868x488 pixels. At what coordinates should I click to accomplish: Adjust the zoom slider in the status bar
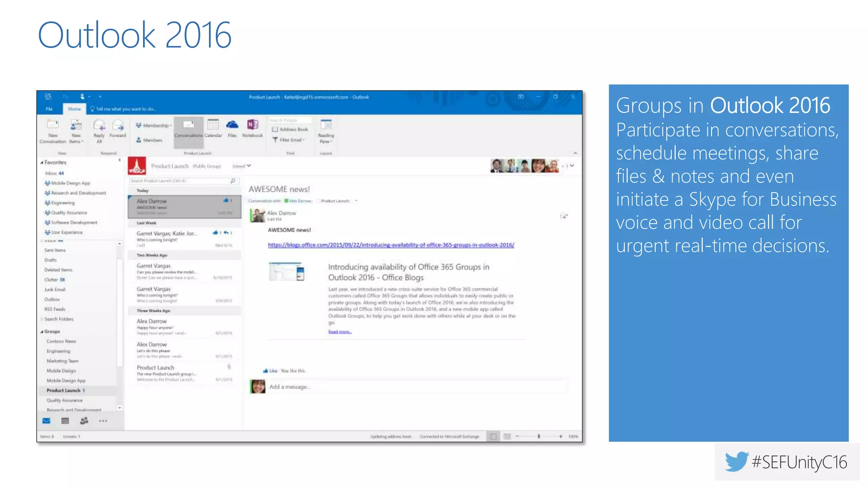coord(539,436)
